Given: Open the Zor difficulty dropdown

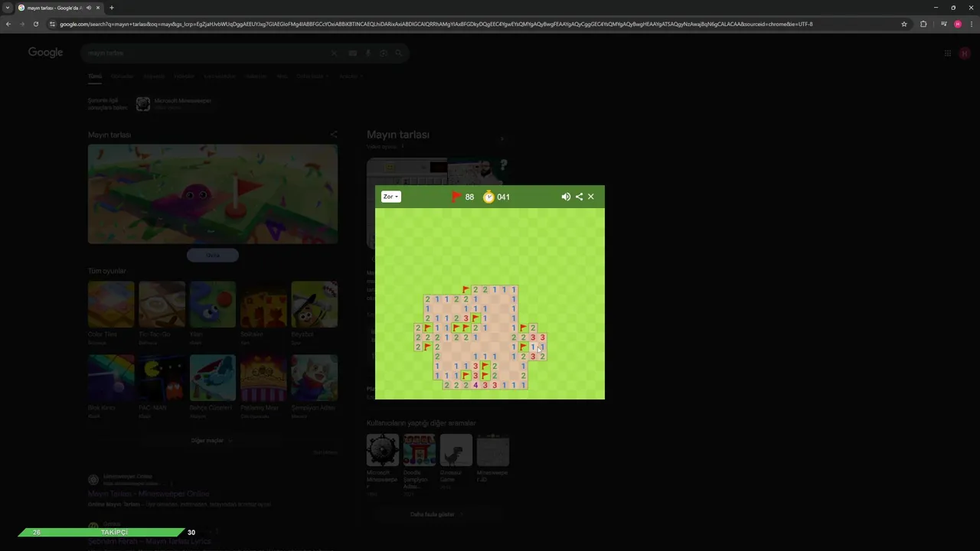Looking at the screenshot, I should pos(390,197).
